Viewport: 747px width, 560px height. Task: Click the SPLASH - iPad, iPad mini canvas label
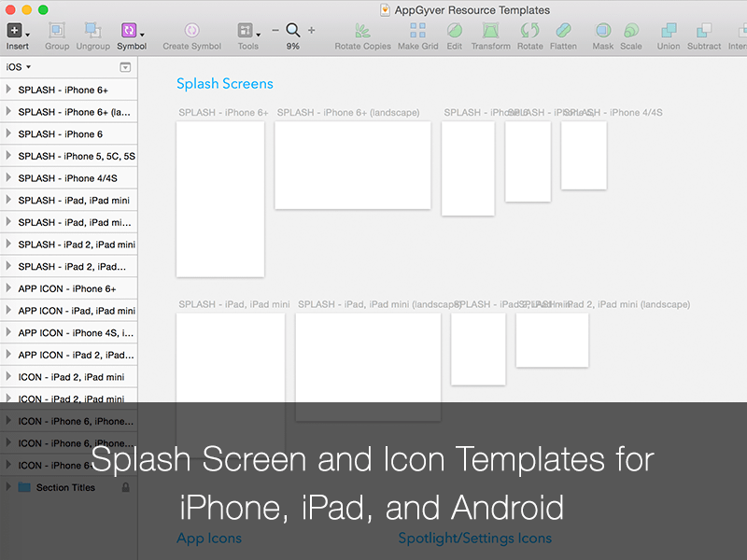point(234,304)
